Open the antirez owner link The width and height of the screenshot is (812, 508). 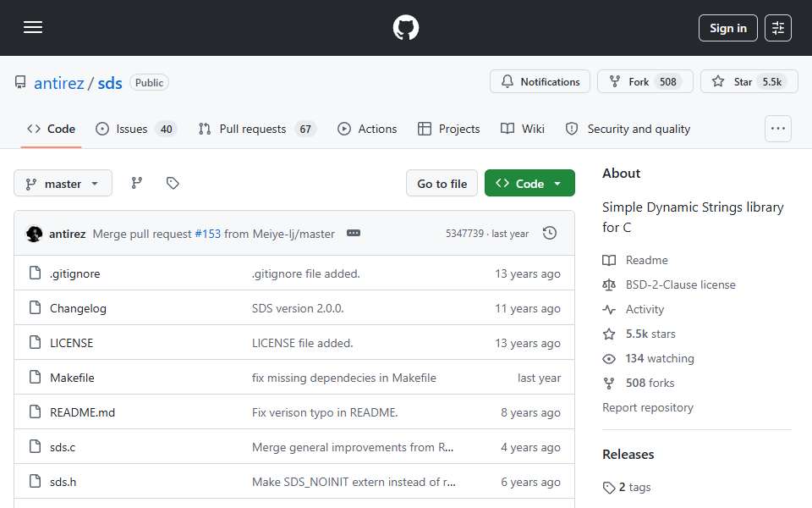tap(59, 83)
